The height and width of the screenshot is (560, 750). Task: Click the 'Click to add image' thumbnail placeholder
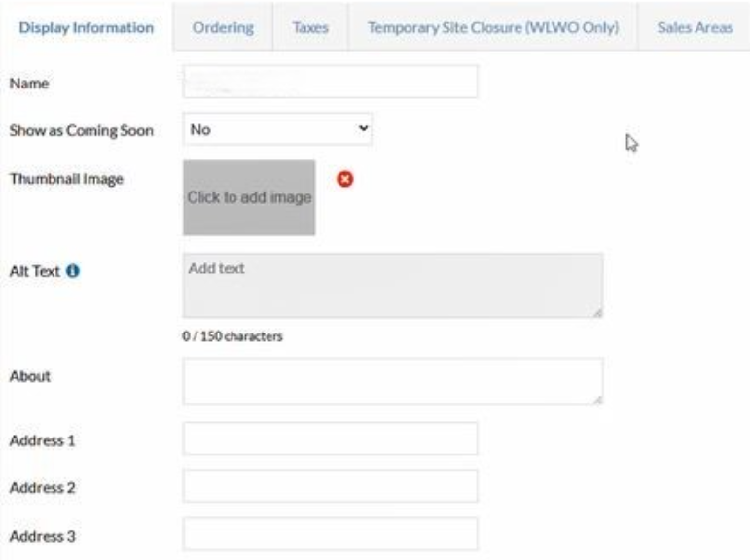[249, 197]
